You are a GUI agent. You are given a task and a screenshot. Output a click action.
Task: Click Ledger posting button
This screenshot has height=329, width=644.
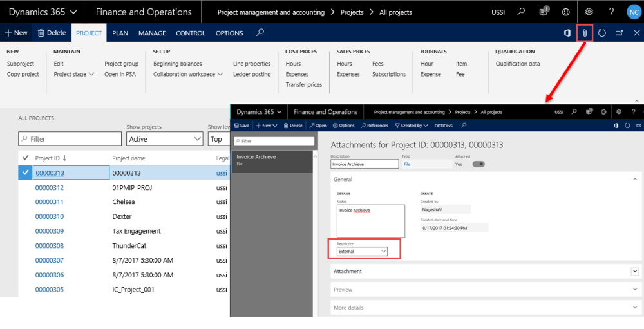[252, 74]
